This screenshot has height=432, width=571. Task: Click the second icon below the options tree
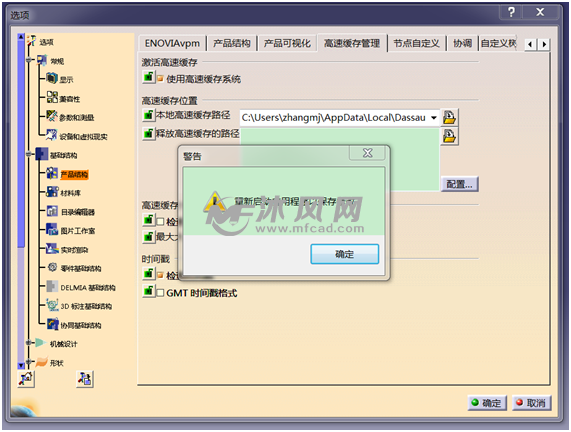tap(85, 379)
